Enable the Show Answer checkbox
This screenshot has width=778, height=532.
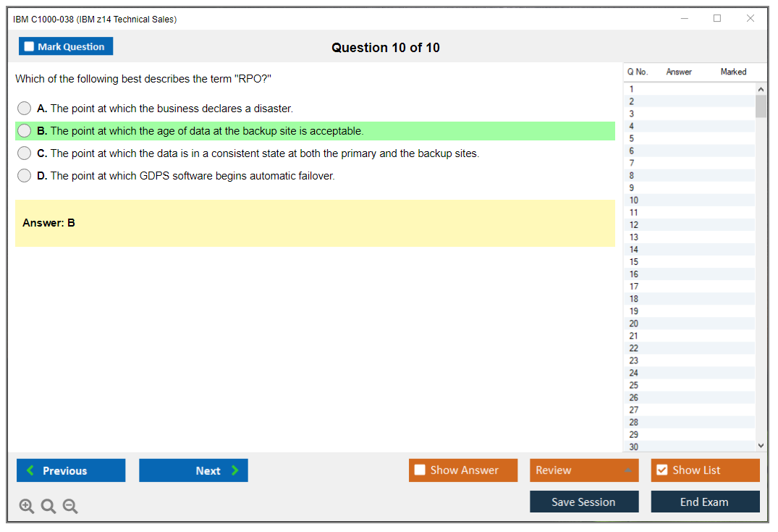420,470
